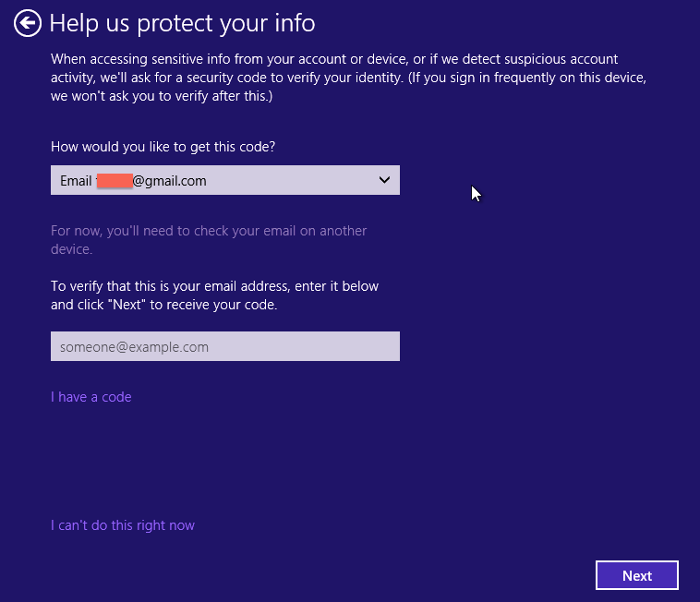
Task: Expand the email dropdown chevron
Action: [x=384, y=181]
